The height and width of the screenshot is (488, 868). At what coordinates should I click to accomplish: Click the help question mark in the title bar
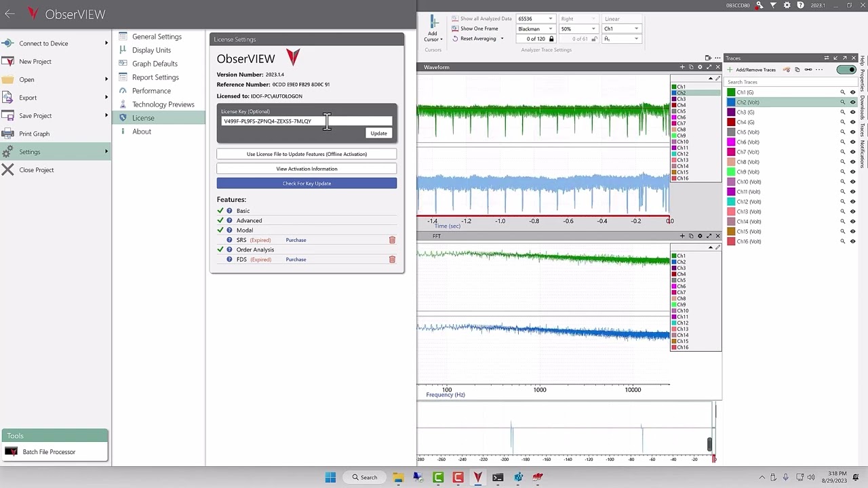(800, 5)
